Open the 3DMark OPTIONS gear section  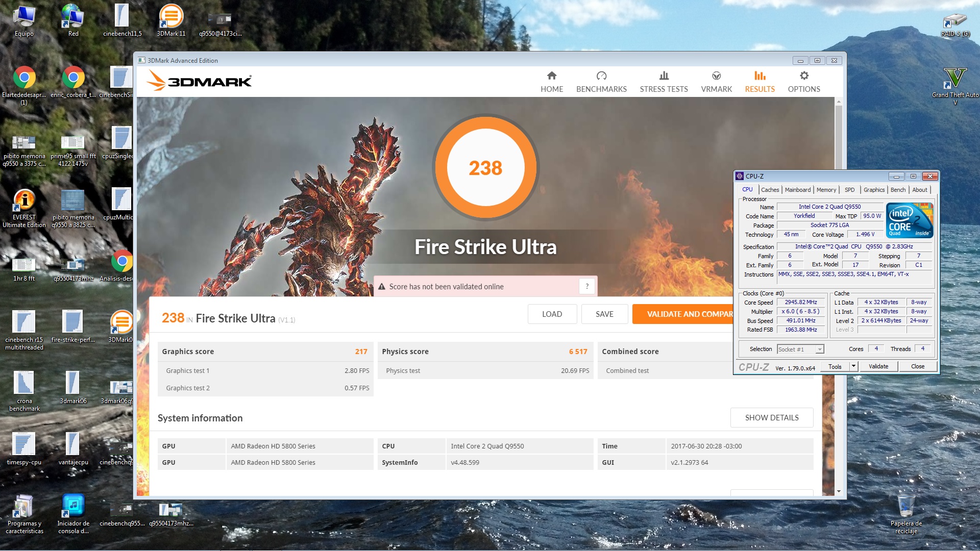pos(804,82)
